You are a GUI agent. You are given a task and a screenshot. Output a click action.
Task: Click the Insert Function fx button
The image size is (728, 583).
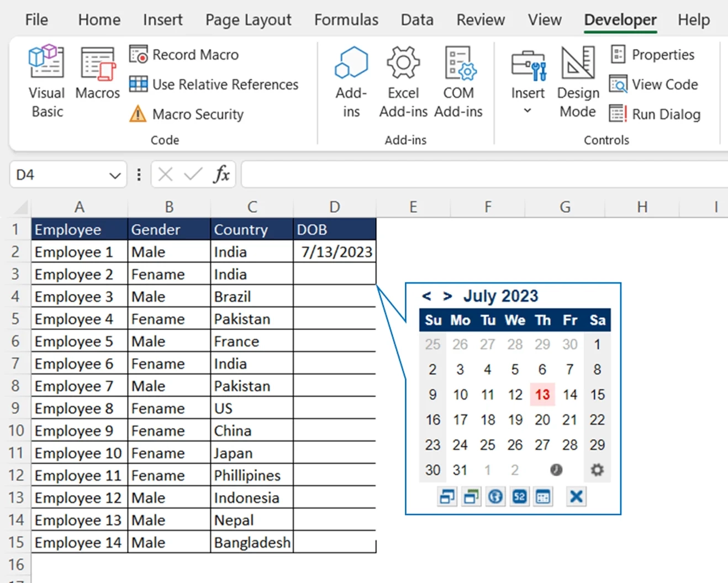221,175
